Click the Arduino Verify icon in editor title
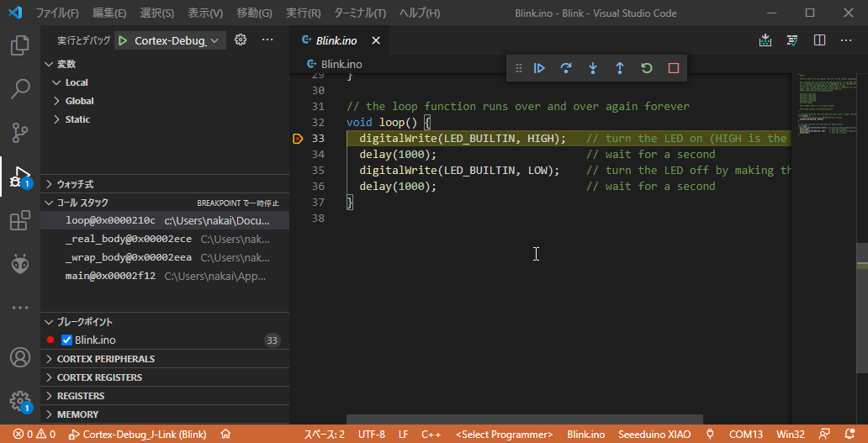Screen dimensions: 868x443 click(x=792, y=40)
